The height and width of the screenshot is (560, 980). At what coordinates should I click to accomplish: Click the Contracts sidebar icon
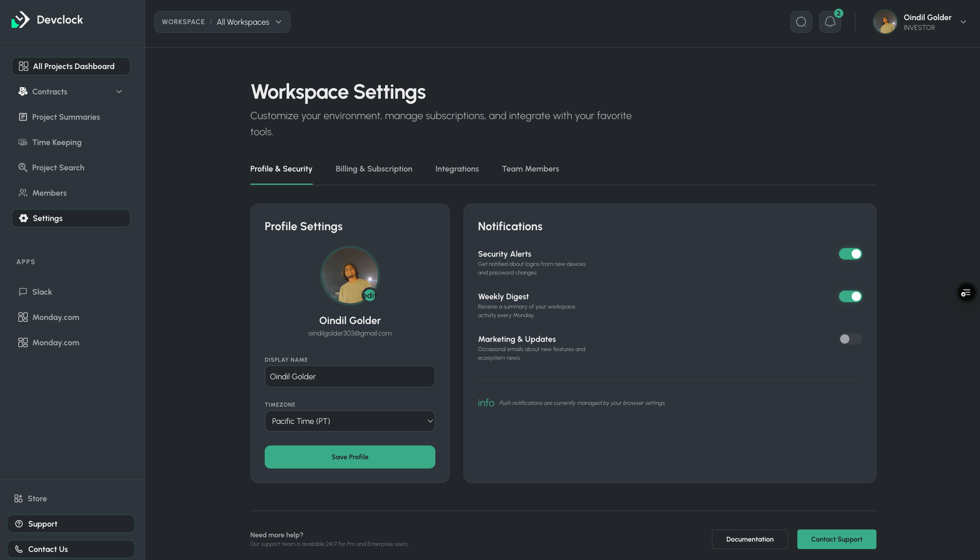pos(23,92)
